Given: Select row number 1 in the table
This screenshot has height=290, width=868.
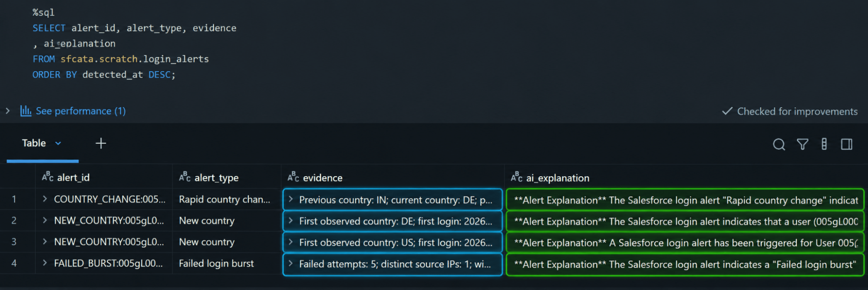Looking at the screenshot, I should 14,199.
